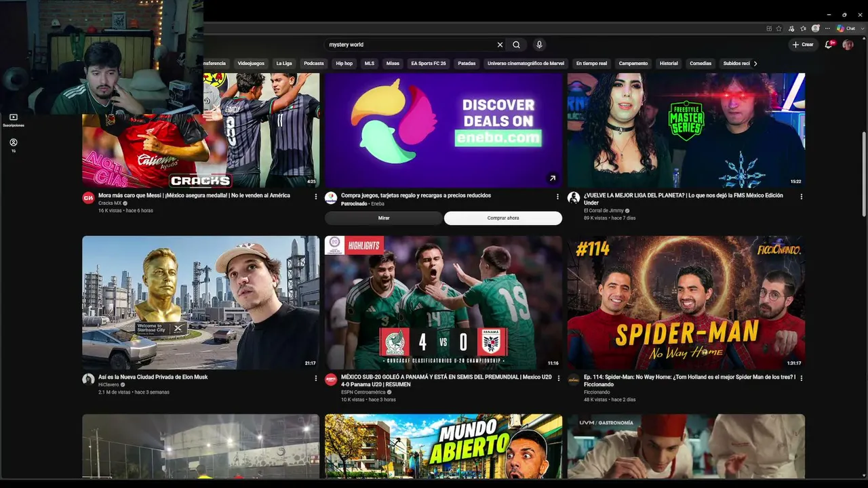868x488 pixels.
Task: Click the Mirar button on the Eneba ad
Action: (x=384, y=218)
